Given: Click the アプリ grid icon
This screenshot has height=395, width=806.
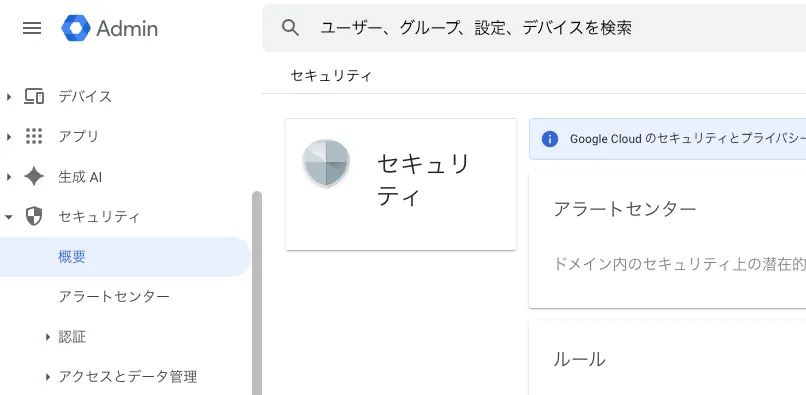Looking at the screenshot, I should (x=34, y=136).
